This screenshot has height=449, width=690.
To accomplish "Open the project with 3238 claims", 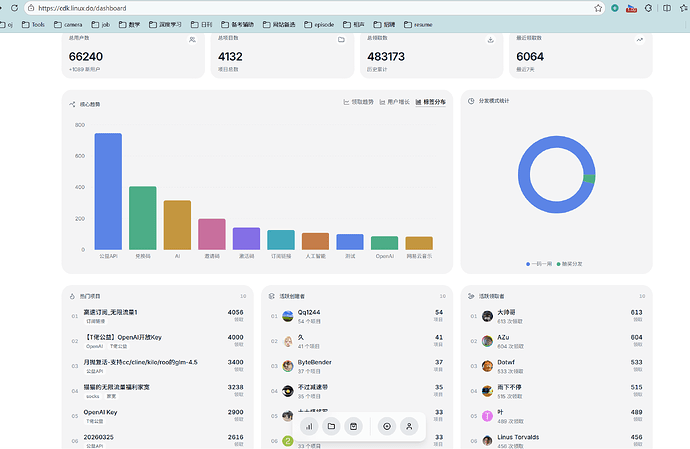I will (x=117, y=387).
